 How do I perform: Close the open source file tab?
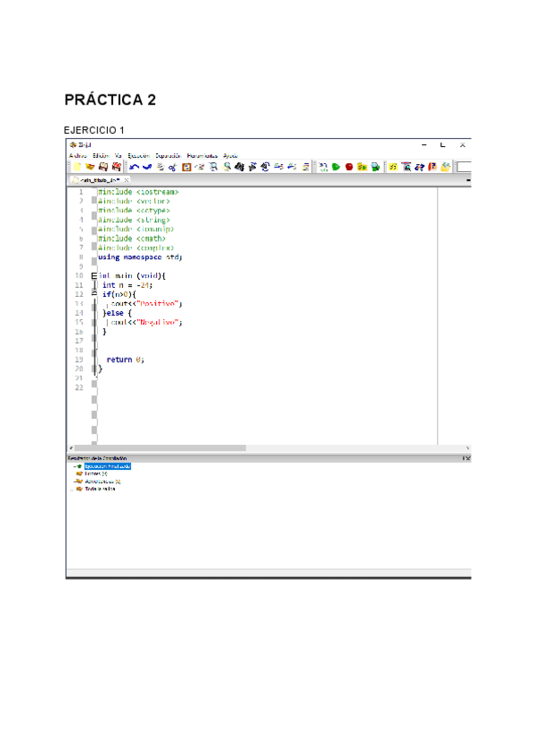click(x=127, y=180)
